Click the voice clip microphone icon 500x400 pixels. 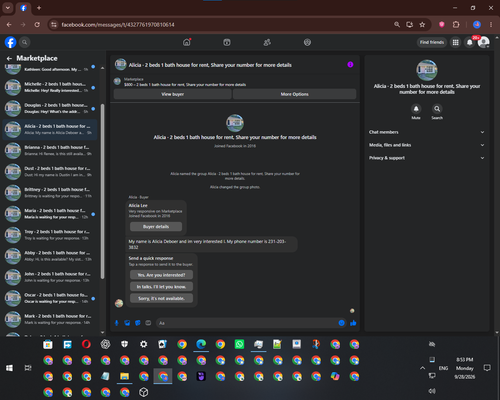point(117,323)
